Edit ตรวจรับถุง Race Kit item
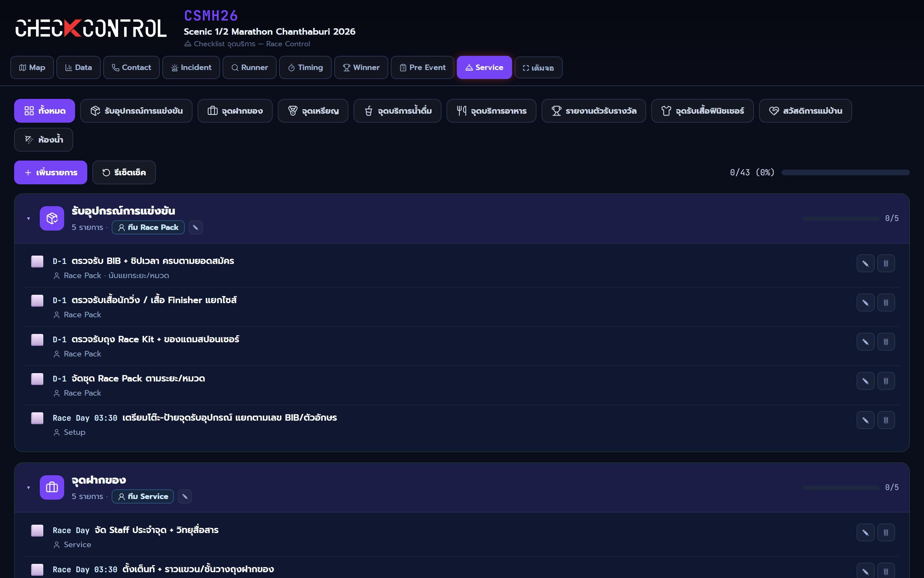This screenshot has width=924, height=578. click(x=865, y=342)
